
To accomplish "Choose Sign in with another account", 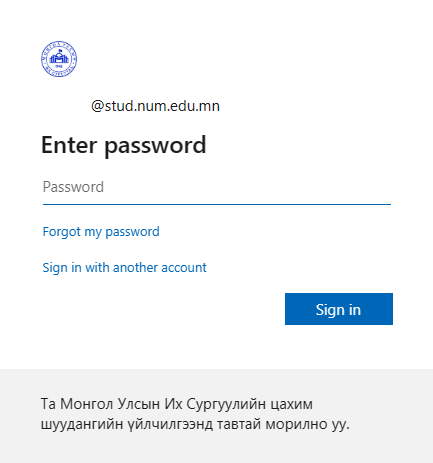I will tap(125, 268).
